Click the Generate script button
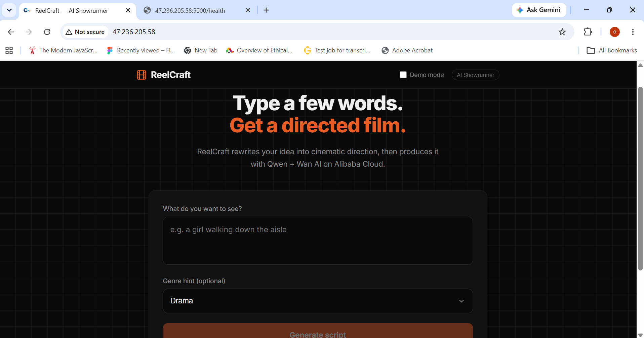This screenshot has height=338, width=644. tap(318, 331)
